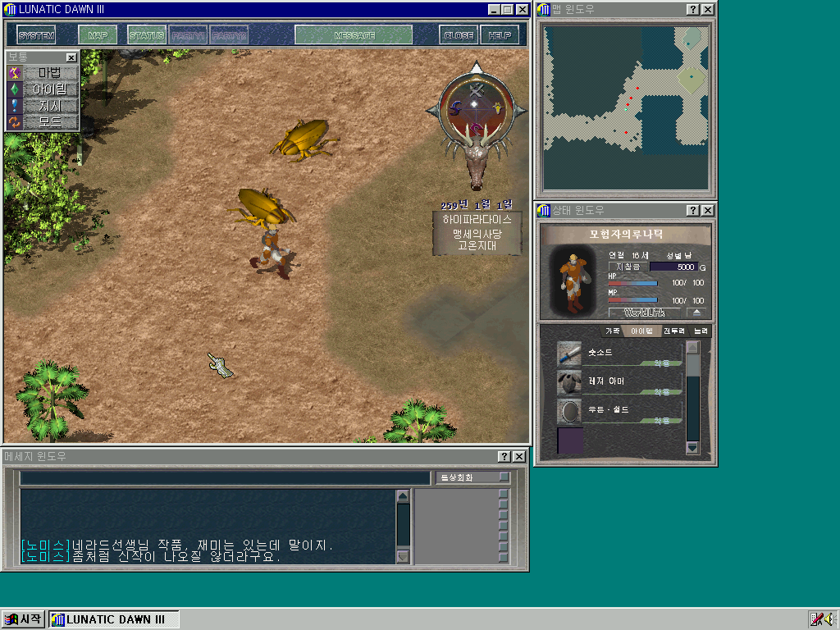Viewport: 840px width, 630px height.
Task: Open the 모드 (Mode) menu entry
Action: click(50, 122)
